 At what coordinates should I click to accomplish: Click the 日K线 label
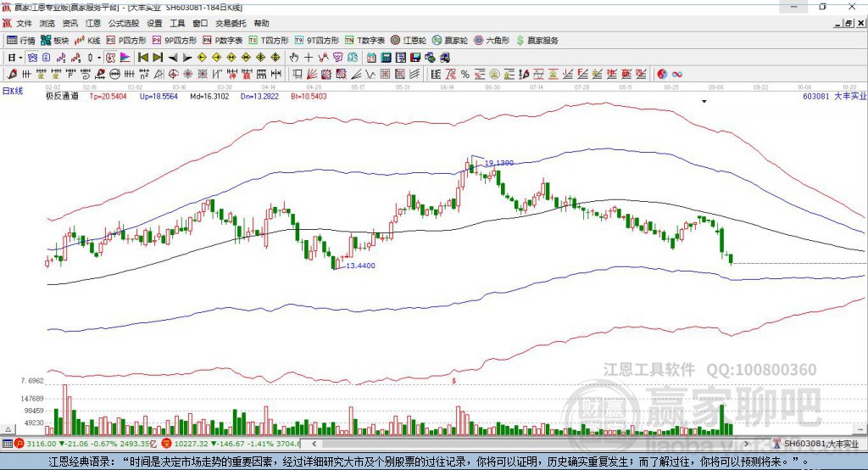(x=13, y=92)
